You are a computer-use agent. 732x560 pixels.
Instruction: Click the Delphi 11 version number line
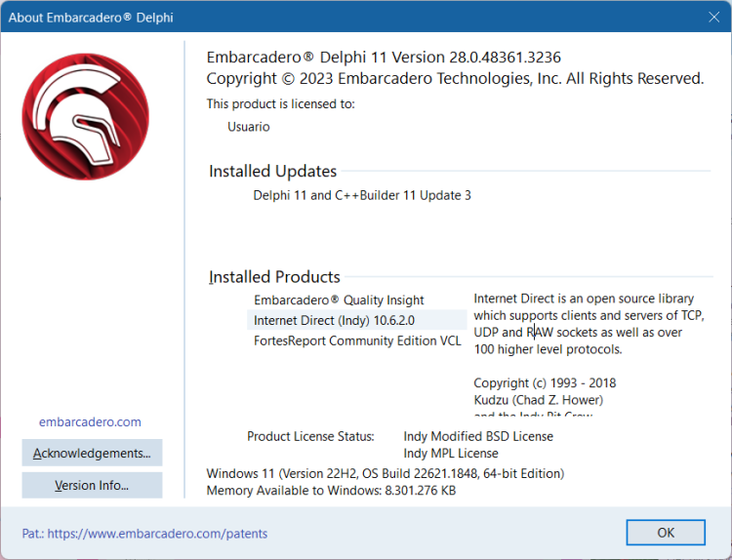(384, 58)
